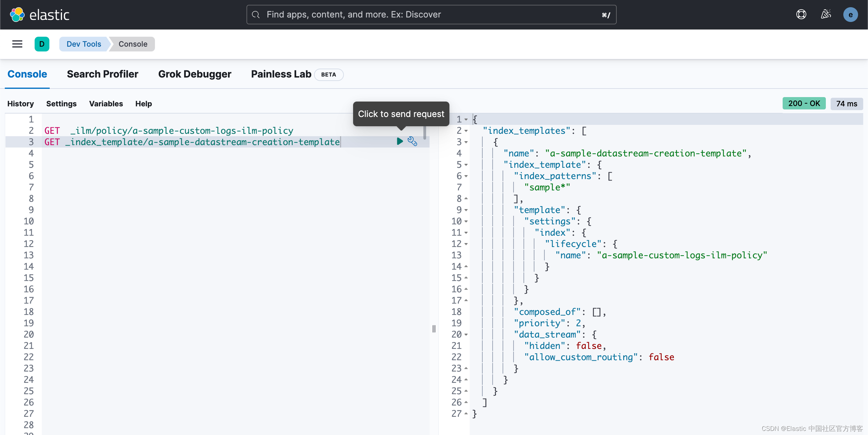Open the hamburger navigation menu
Viewport: 868px width, 435px height.
(x=17, y=44)
